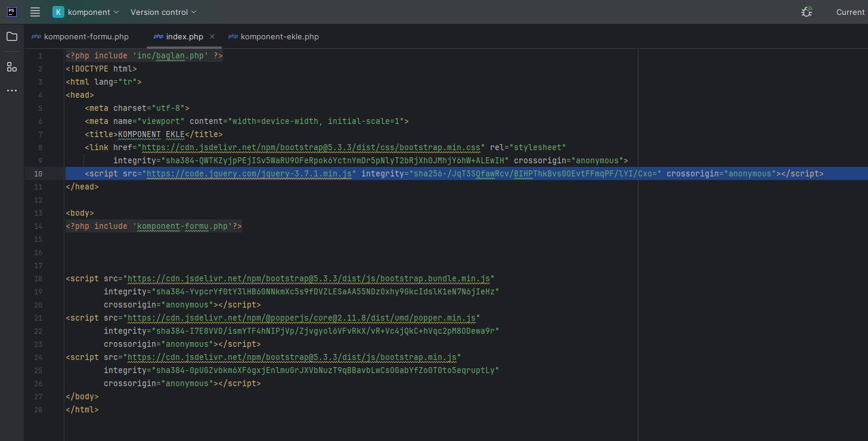
Task: Click line number 14 in gutter
Action: point(38,226)
